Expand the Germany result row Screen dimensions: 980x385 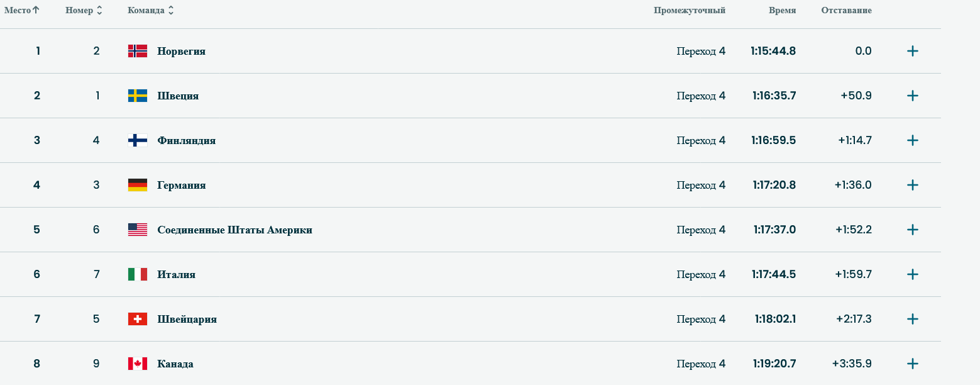pyautogui.click(x=913, y=185)
